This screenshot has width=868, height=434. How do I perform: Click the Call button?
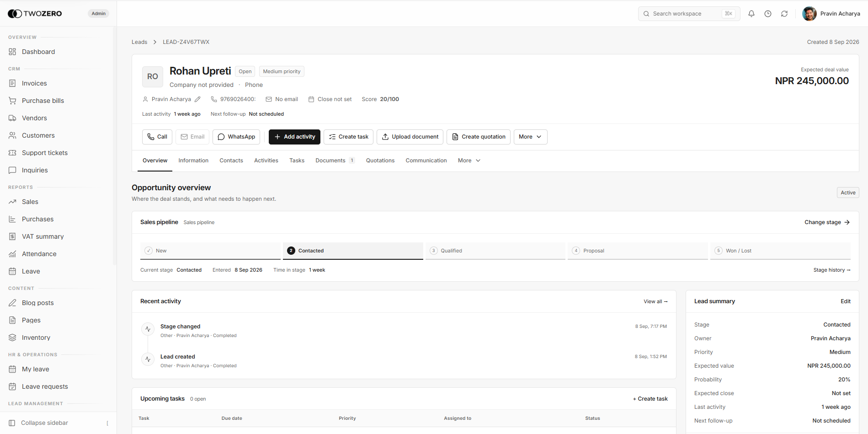coord(157,137)
